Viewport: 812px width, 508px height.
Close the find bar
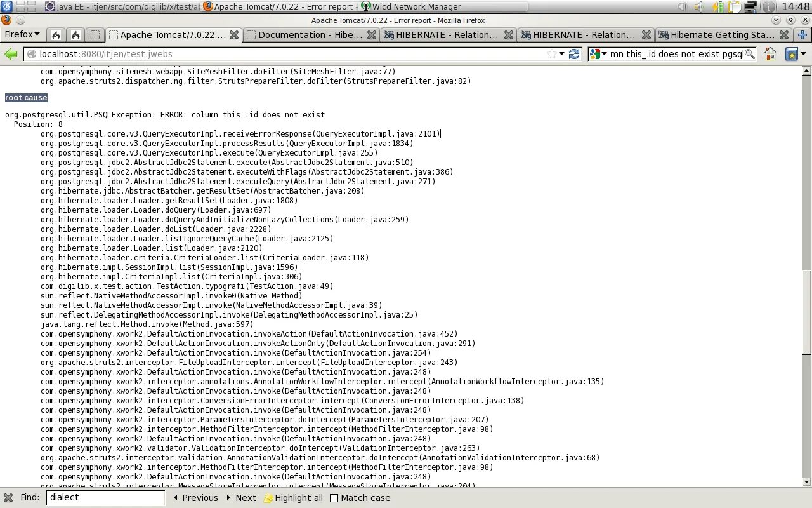click(8, 498)
